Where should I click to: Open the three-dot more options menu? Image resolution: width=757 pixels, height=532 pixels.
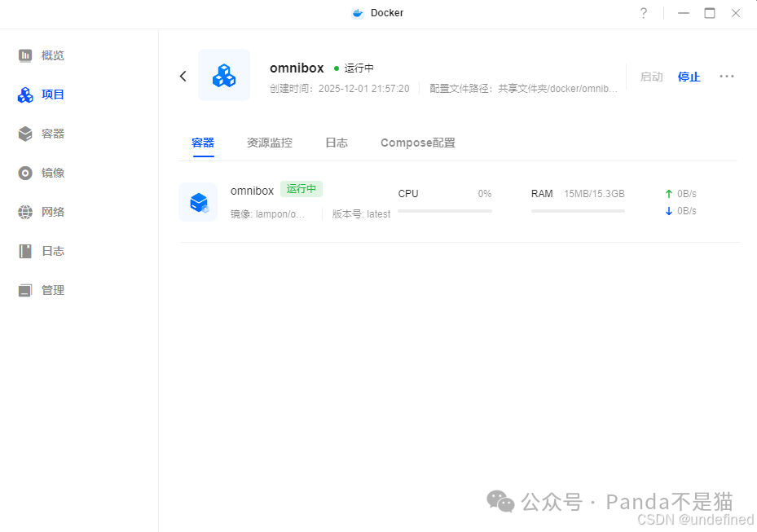(x=727, y=77)
